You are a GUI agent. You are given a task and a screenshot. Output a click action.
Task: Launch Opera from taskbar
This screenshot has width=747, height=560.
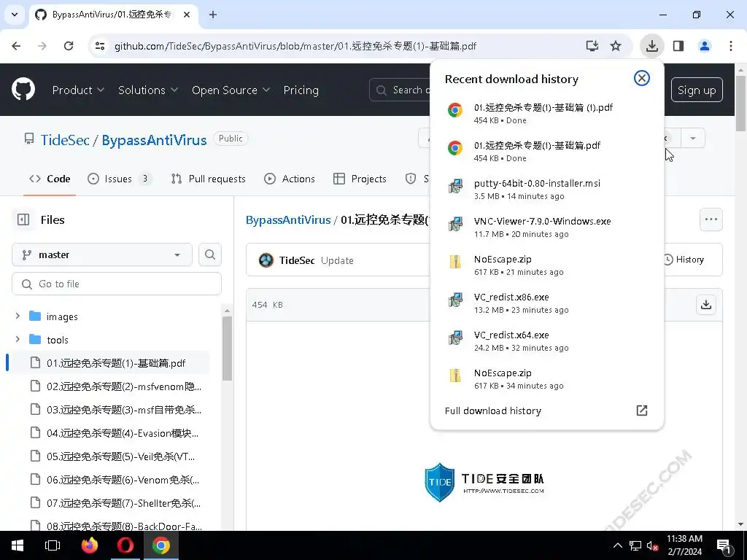(x=125, y=545)
